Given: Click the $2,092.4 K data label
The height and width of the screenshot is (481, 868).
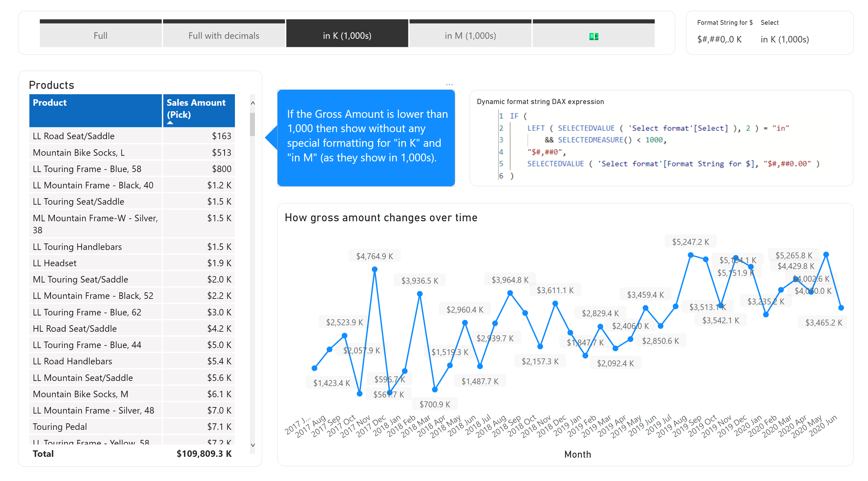Looking at the screenshot, I should point(615,363).
